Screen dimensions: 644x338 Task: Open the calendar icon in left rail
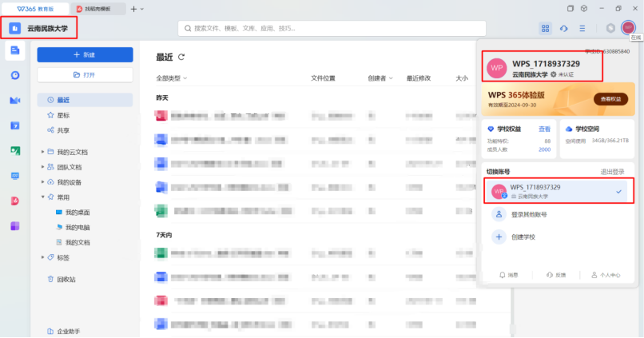(15, 125)
